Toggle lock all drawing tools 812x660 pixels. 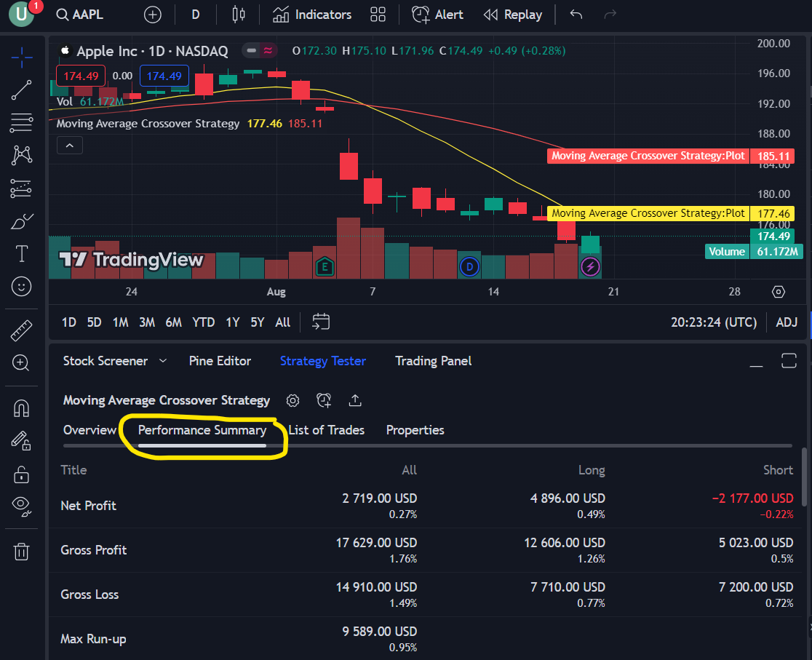[21, 474]
